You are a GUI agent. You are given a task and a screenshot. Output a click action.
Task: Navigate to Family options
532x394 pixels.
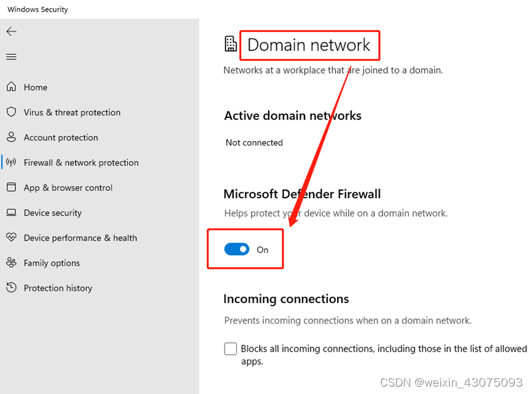click(x=52, y=263)
